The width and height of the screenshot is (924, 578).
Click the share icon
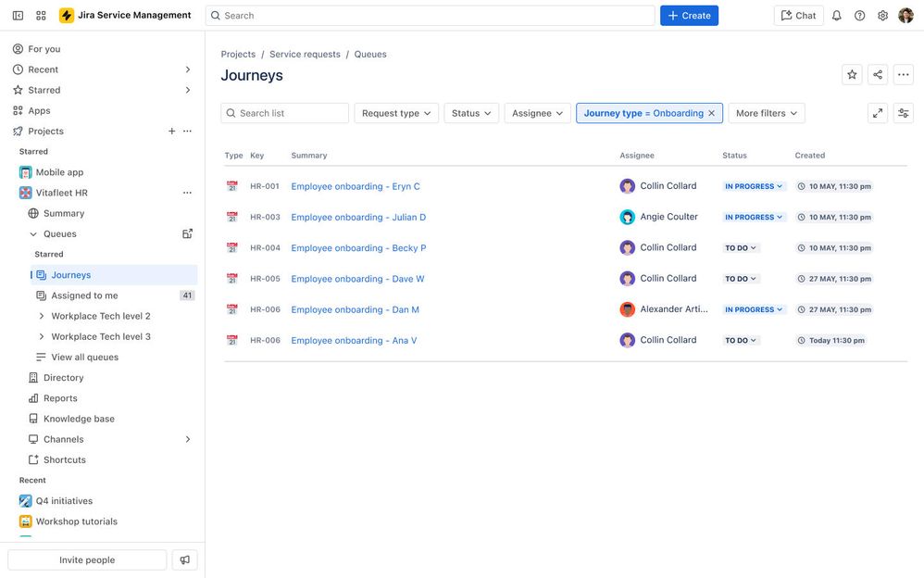point(878,74)
